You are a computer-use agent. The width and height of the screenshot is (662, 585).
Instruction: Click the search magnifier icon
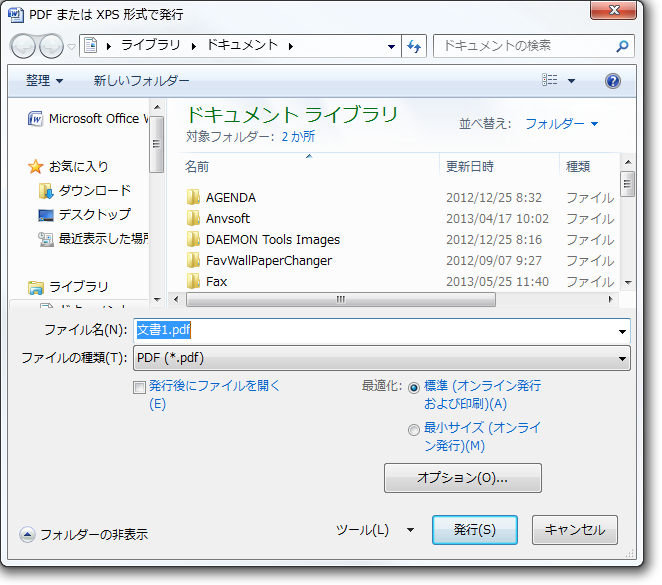[622, 46]
